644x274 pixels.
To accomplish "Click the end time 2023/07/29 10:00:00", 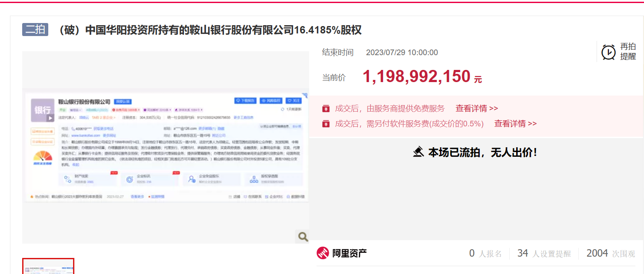I will (x=402, y=53).
